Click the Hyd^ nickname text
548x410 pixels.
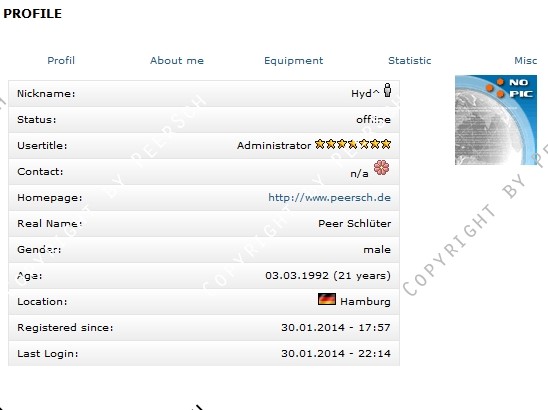tap(365, 93)
